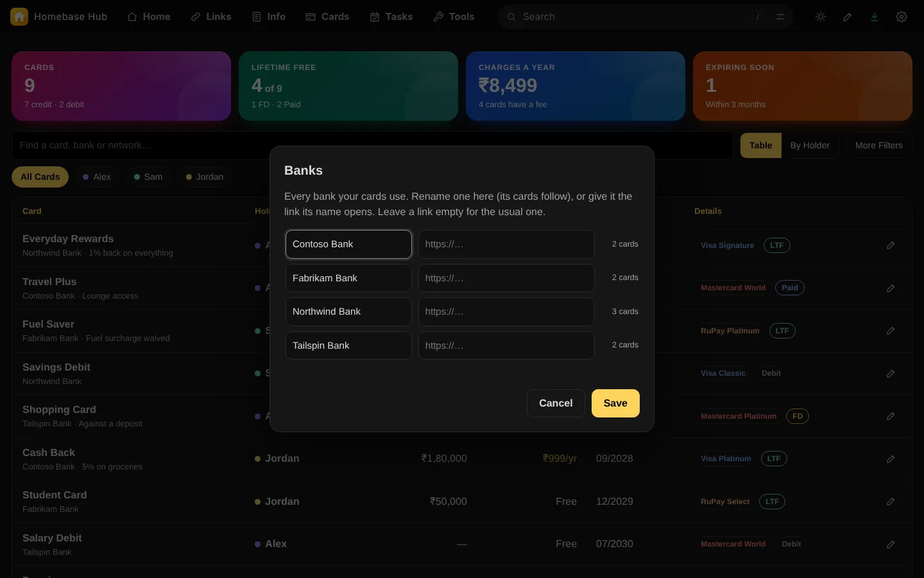Click the link field for Tailspin Bank
This screenshot has width=924, height=578.
506,346
